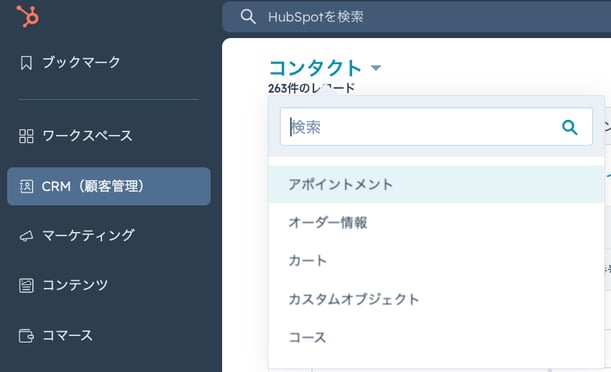The image size is (611, 372).
Task: Click the HubSpot sprocket logo
Action: 28,16
